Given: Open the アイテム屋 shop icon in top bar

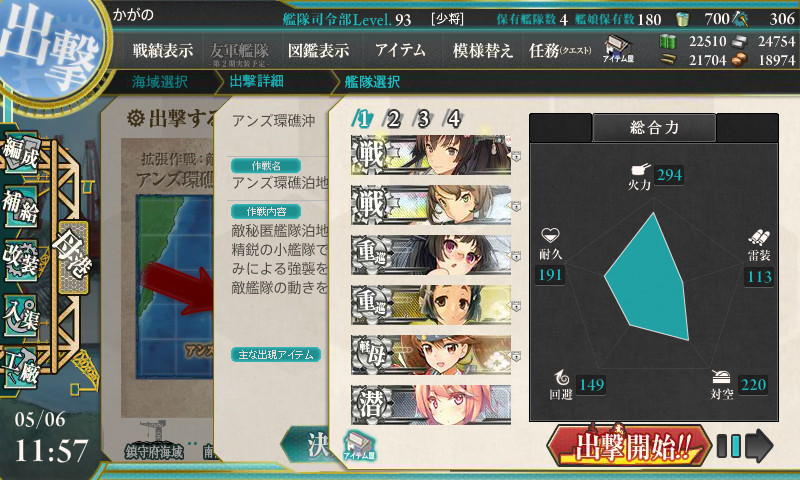Looking at the screenshot, I should pyautogui.click(x=617, y=49).
